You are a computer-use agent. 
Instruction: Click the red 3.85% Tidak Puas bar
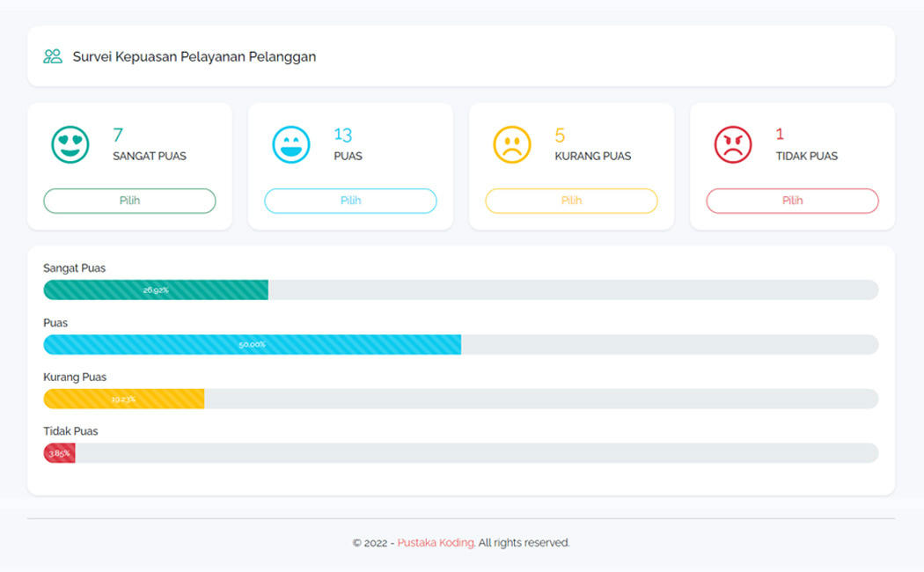pos(58,452)
